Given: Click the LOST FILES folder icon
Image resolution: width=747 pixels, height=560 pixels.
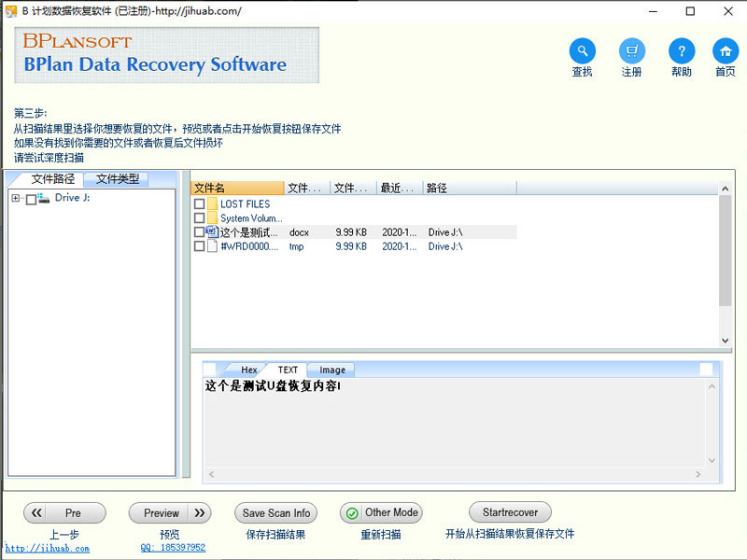Looking at the screenshot, I should click(213, 203).
